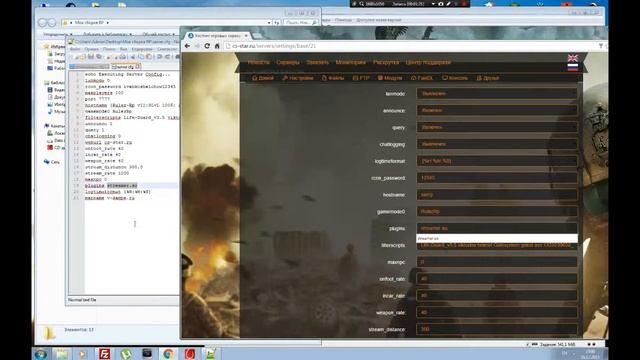Focus the gamemode0 input field

pos(497,211)
